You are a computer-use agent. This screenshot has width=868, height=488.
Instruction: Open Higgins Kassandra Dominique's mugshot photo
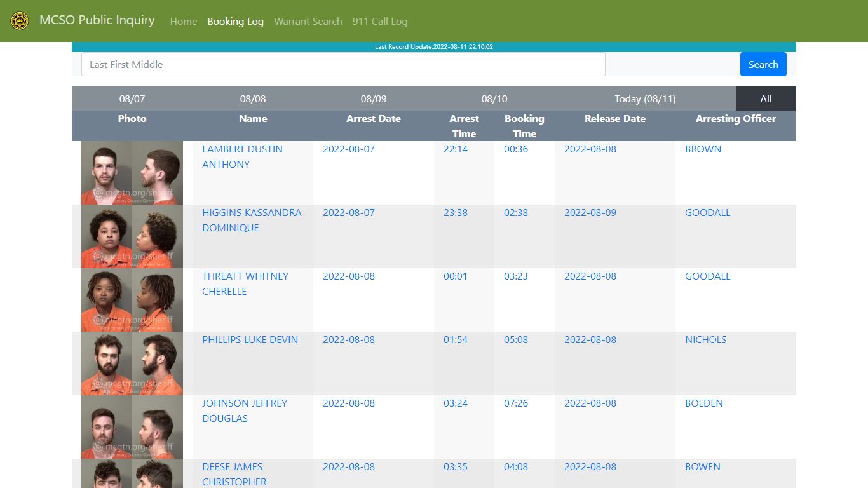coord(132,236)
